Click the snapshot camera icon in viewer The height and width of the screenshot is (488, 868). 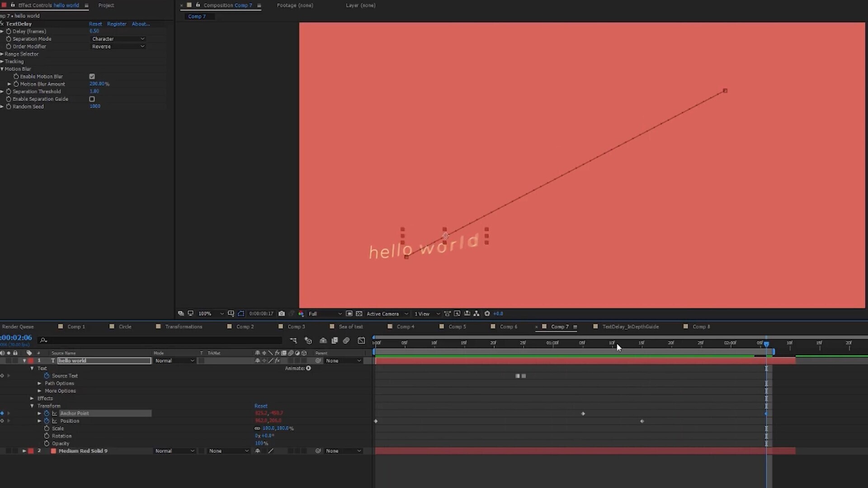(x=282, y=314)
